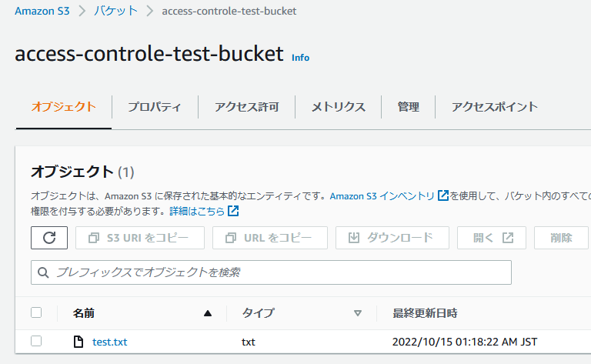The width and height of the screenshot is (591, 364).
Task: Click the S3 URI をコピー copy button
Action: click(140, 238)
